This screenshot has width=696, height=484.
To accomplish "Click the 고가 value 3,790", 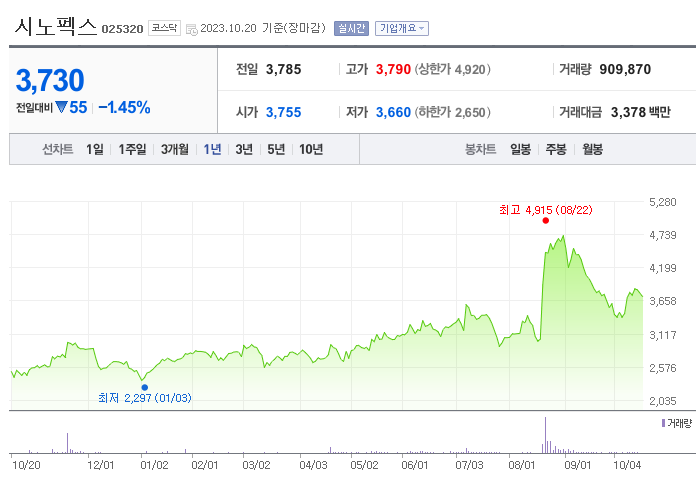I will pyautogui.click(x=393, y=69).
